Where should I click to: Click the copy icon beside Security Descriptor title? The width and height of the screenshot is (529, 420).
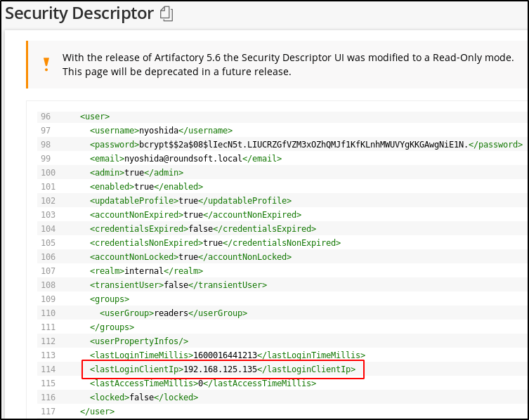[166, 13]
